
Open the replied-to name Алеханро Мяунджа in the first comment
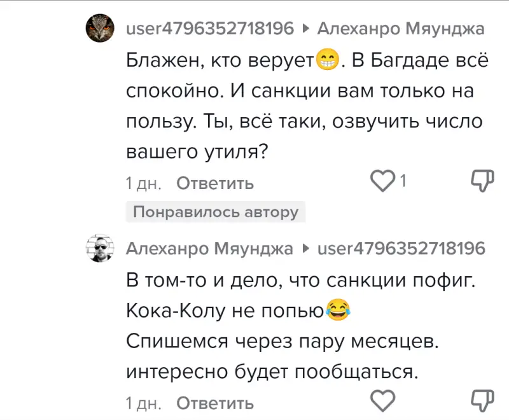401,29
